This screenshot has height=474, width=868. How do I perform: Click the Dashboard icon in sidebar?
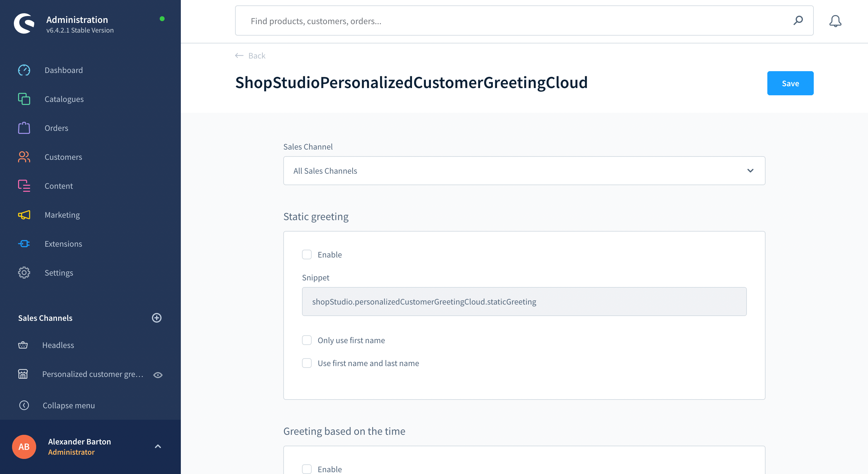tap(23, 69)
